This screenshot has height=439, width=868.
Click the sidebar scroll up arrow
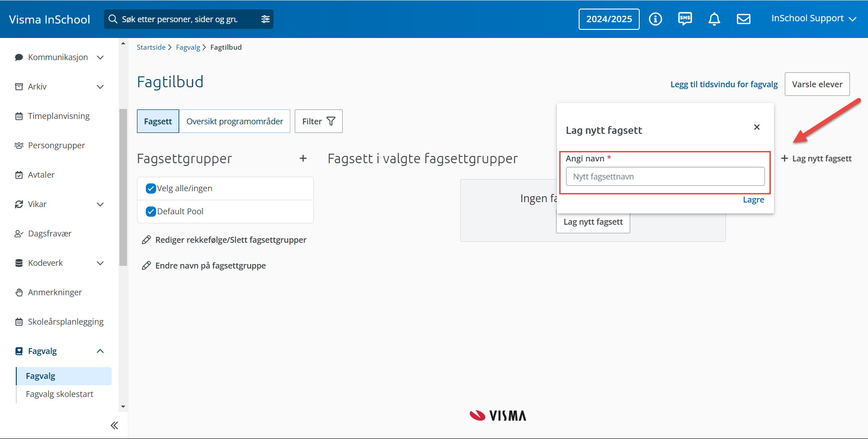point(123,43)
